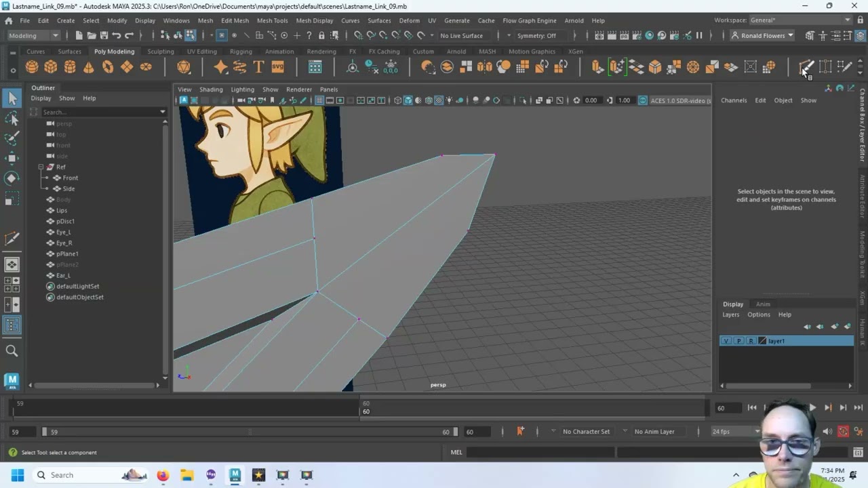The height and width of the screenshot is (488, 868).
Task: Click the layer1 color swatch
Action: point(762,341)
